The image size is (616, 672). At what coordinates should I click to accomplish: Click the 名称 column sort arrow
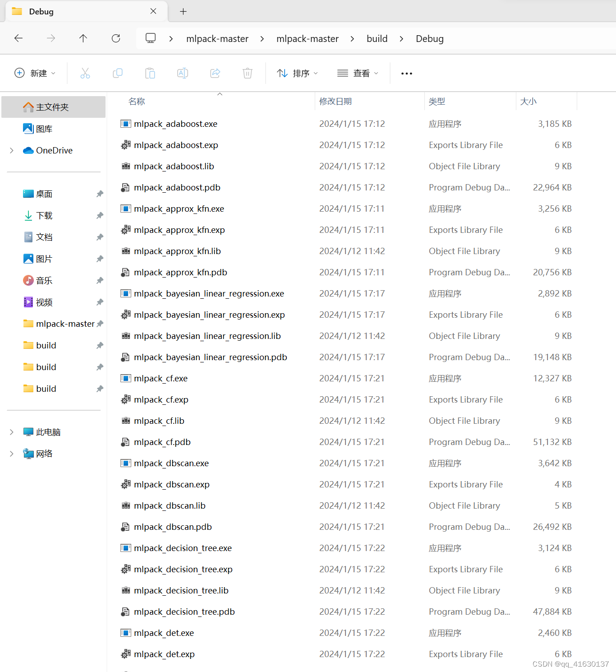[220, 94]
